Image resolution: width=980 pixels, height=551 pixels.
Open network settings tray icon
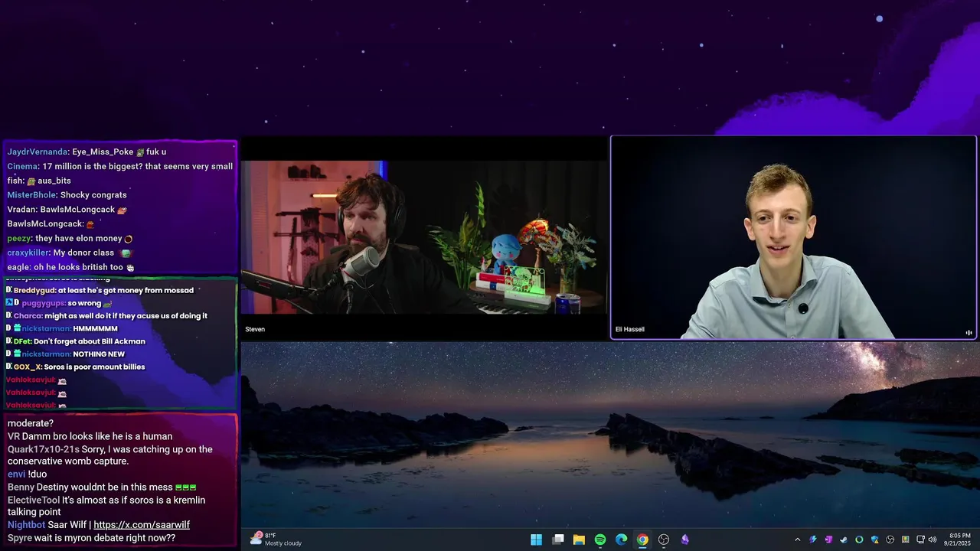[920, 540]
